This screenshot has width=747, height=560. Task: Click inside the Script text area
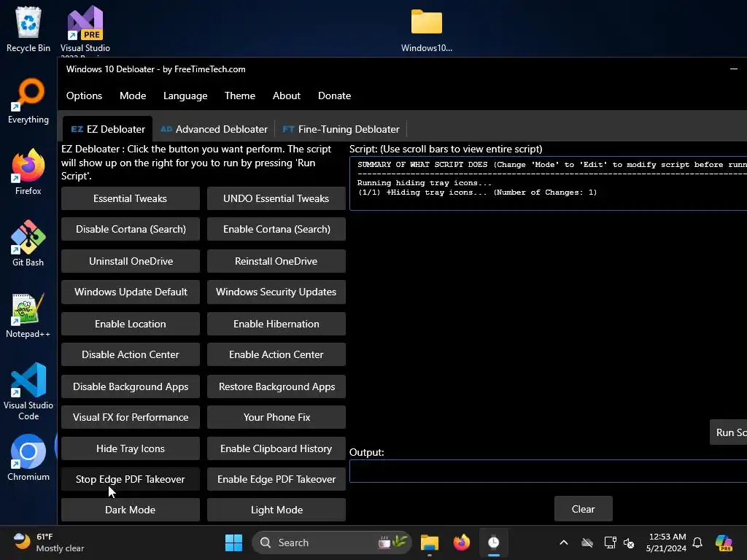pyautogui.click(x=548, y=183)
